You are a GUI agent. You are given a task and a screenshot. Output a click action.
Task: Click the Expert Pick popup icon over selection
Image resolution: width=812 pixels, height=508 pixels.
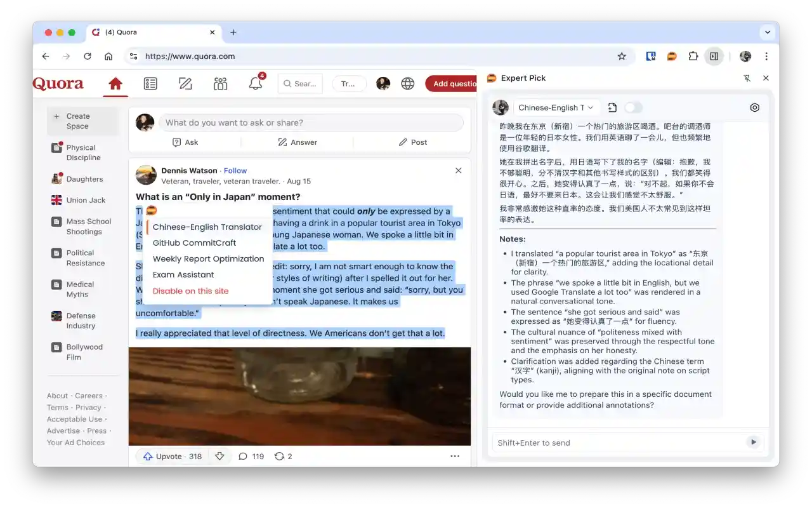point(151,211)
